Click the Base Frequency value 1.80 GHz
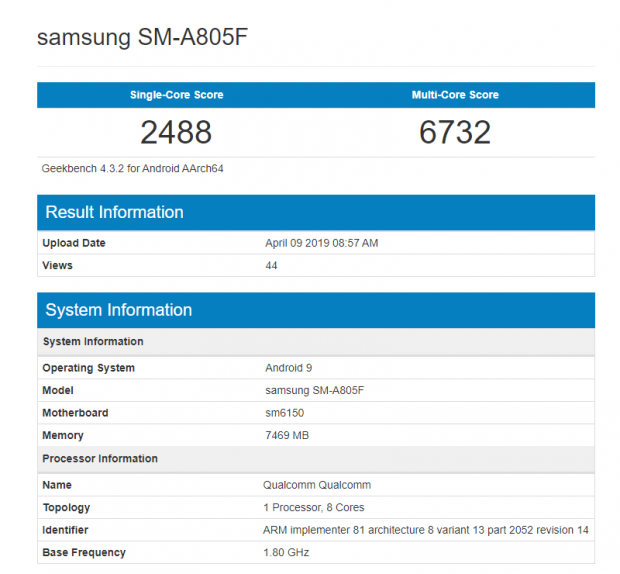The image size is (620, 574). tap(287, 552)
